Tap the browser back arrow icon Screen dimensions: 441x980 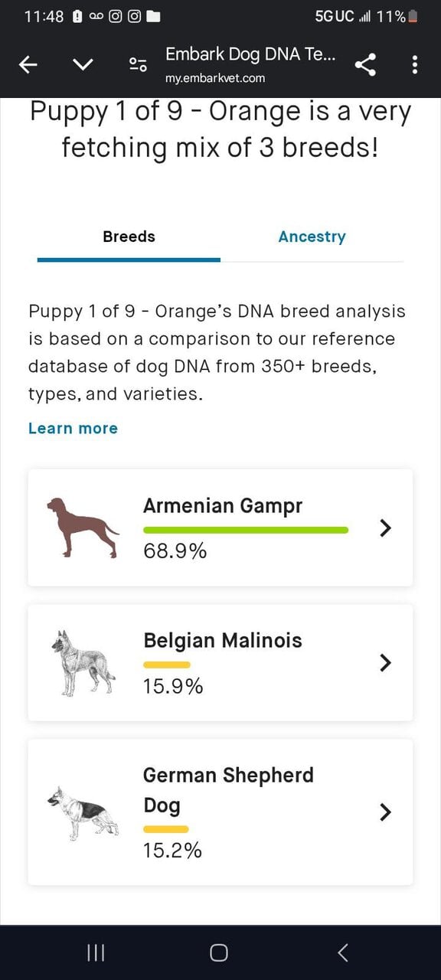[x=28, y=65]
